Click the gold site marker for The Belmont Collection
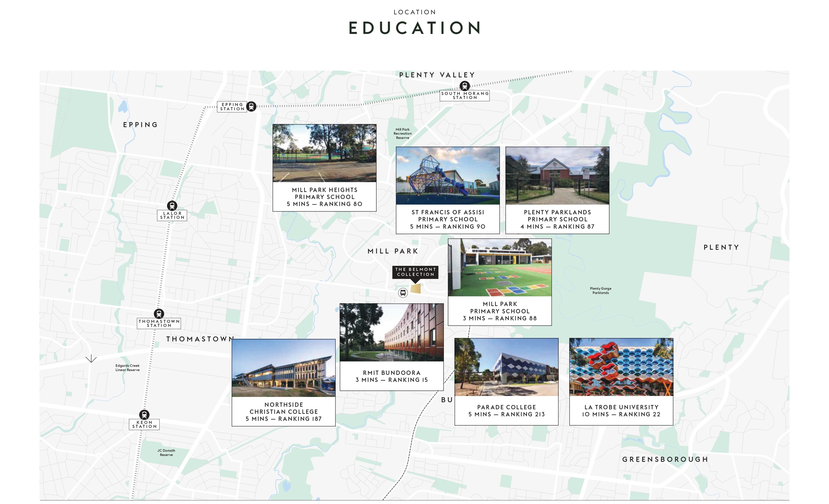This screenshot has width=829, height=504. click(416, 289)
